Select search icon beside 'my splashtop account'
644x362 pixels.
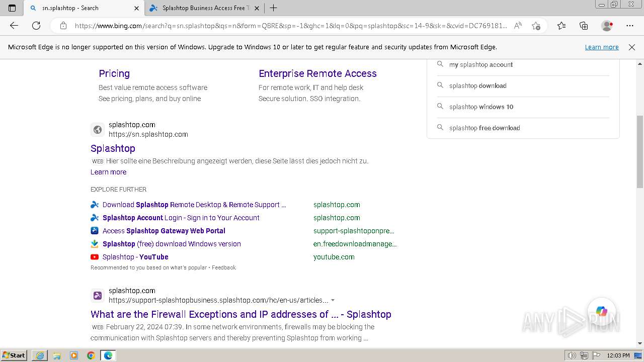pos(440,64)
